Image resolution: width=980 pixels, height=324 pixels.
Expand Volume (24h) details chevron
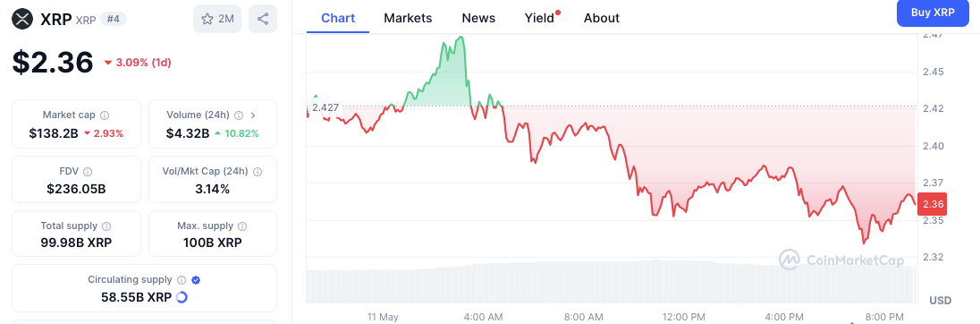tap(253, 115)
